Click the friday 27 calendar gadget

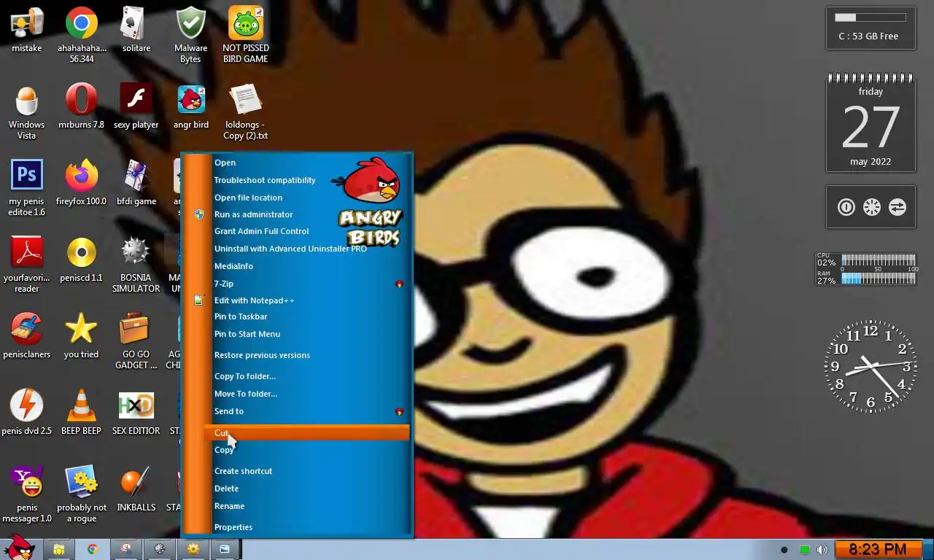pyautogui.click(x=871, y=122)
